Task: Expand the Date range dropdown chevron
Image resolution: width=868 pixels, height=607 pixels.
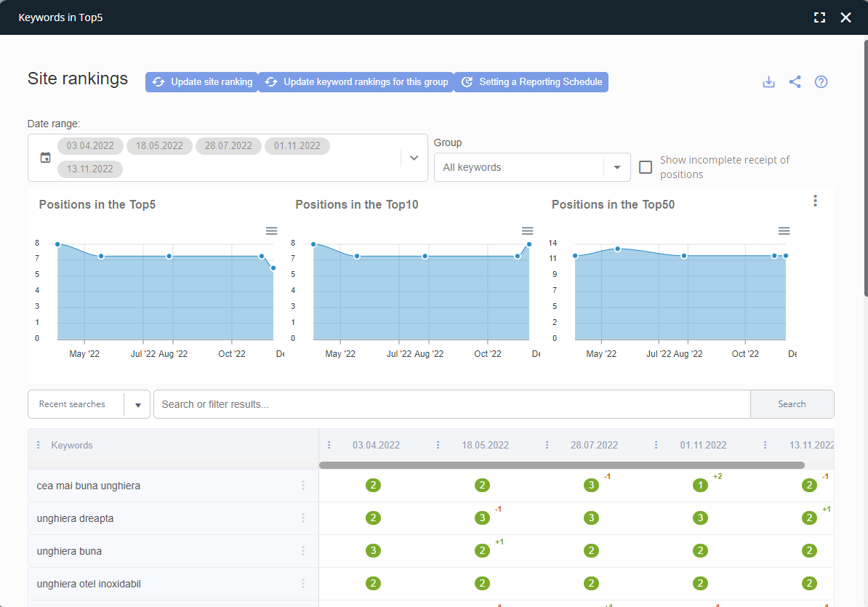Action: pyautogui.click(x=414, y=157)
